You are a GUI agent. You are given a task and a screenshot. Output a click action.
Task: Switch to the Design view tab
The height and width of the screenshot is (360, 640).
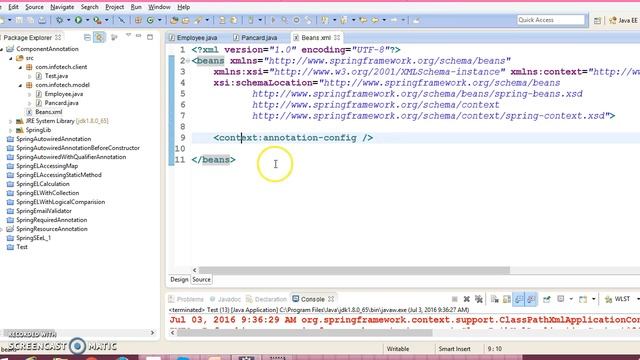click(179, 280)
